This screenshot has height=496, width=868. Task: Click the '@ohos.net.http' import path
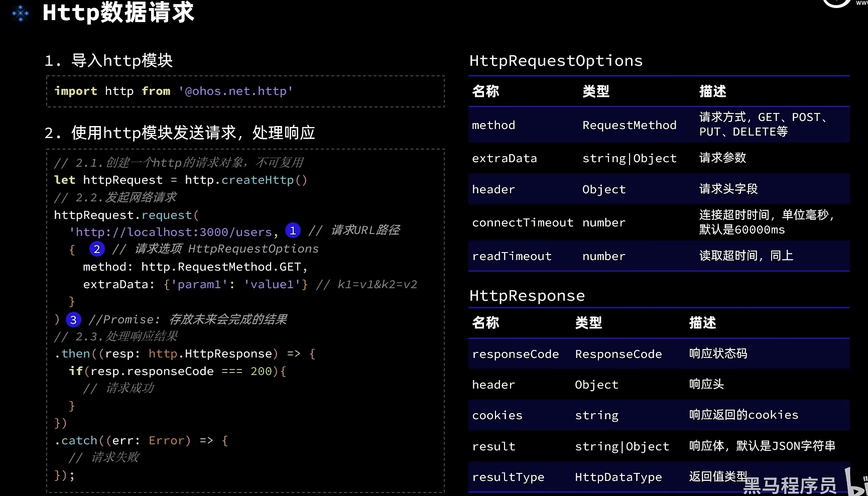(235, 91)
